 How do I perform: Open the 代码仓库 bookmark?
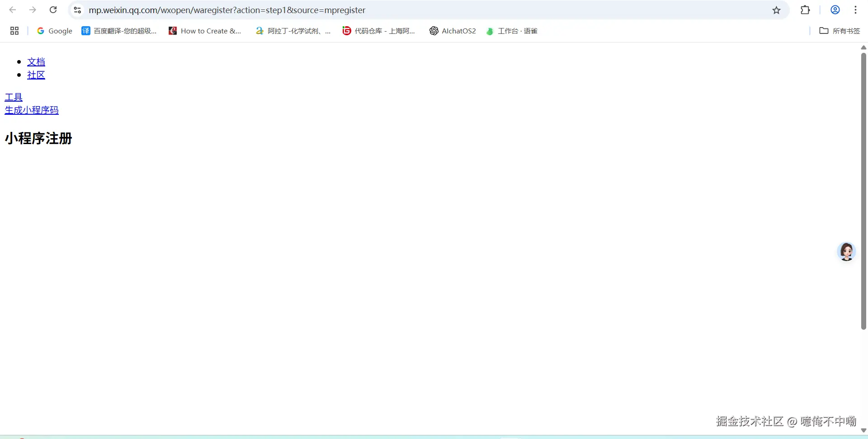pyautogui.click(x=379, y=31)
